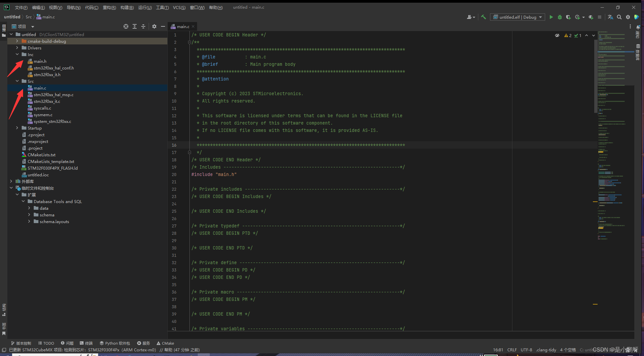Open the 终端 terminal tool window
Screen dimensions: 644x356
tap(86, 343)
